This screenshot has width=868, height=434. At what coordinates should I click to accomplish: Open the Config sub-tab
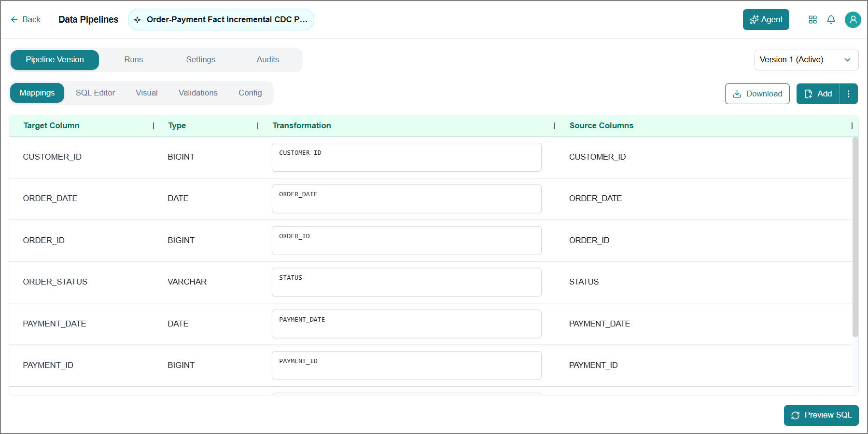250,93
